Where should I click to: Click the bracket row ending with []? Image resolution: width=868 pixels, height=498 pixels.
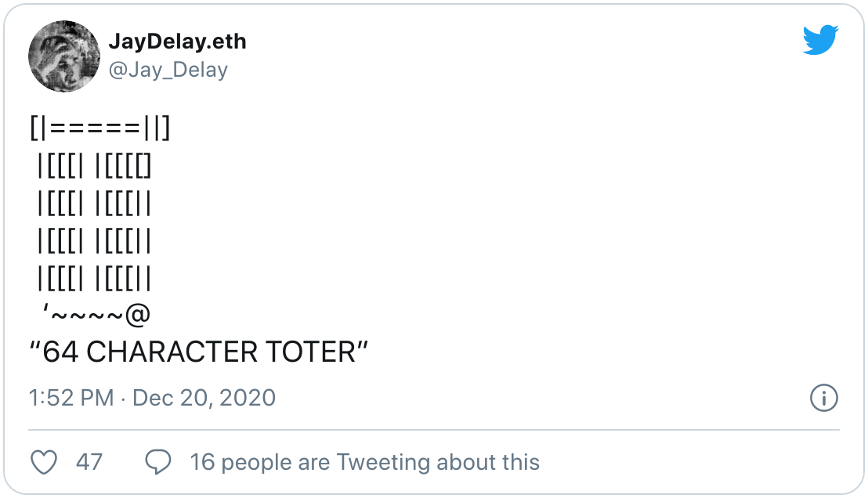(x=94, y=166)
